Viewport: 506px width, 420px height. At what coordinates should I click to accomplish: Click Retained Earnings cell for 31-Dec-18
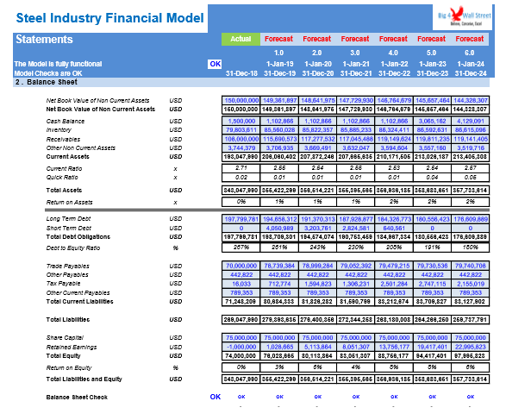(241, 347)
